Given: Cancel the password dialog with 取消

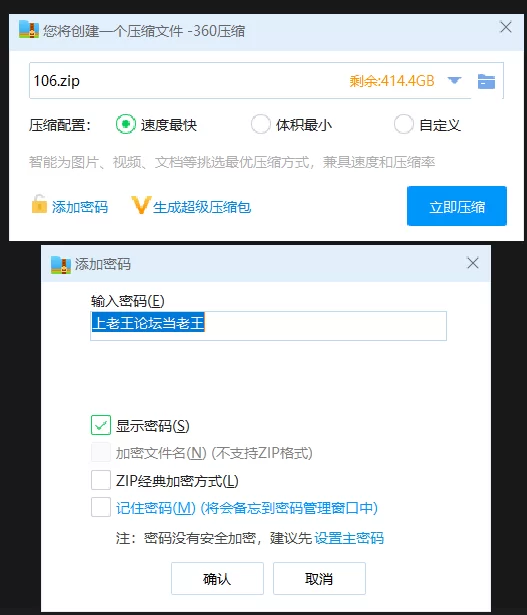Looking at the screenshot, I should pyautogui.click(x=319, y=579).
